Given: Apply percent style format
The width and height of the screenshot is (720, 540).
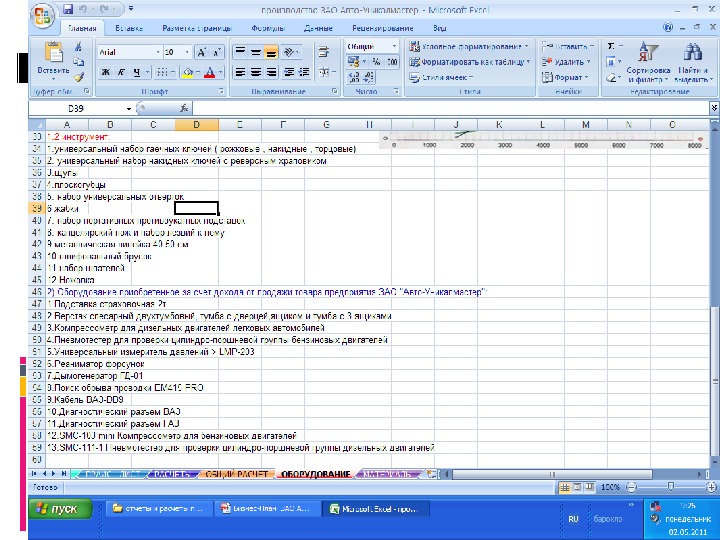Looking at the screenshot, I should tap(376, 62).
